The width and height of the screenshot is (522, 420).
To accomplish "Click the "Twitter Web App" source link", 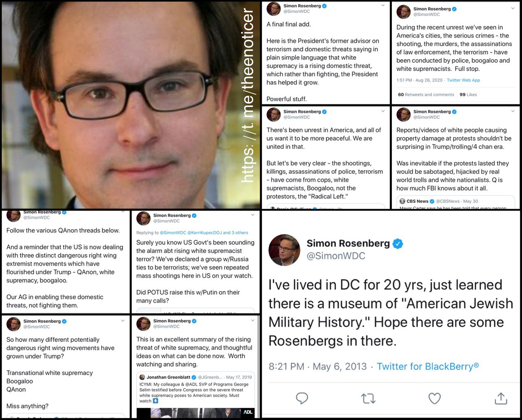I will [x=463, y=80].
